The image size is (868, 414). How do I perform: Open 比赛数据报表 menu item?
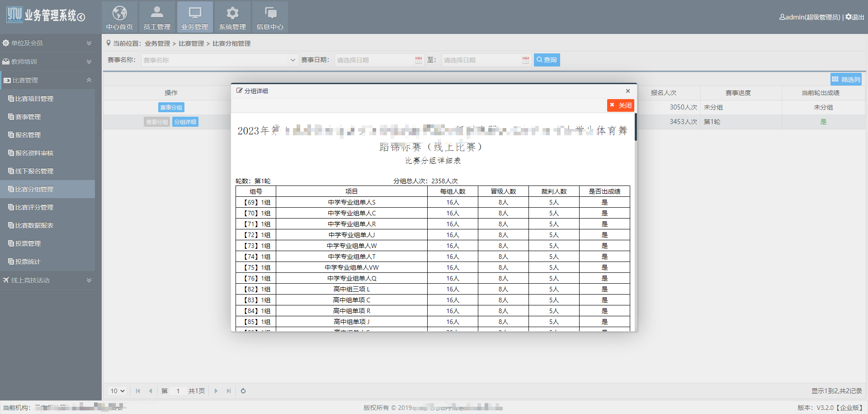[x=47, y=225]
